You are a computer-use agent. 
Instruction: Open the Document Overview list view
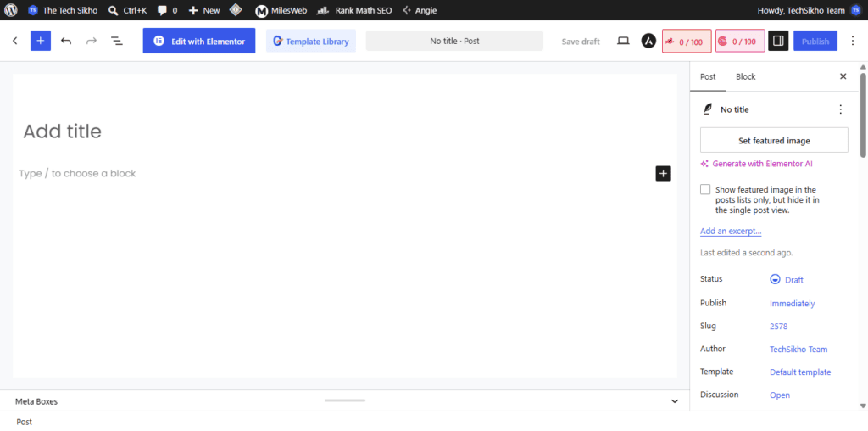coord(117,41)
